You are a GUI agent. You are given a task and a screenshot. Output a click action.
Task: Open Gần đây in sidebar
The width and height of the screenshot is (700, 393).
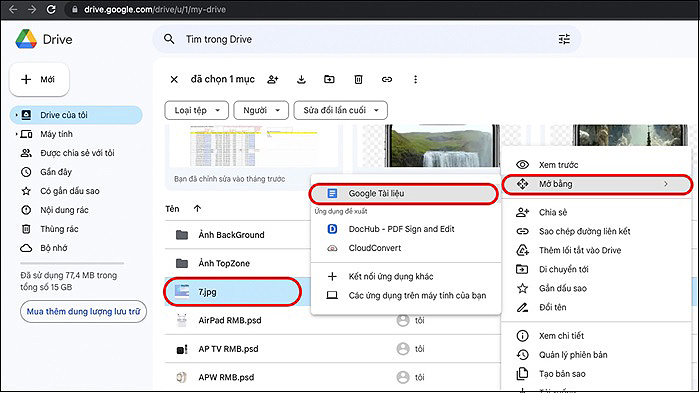[x=56, y=172]
